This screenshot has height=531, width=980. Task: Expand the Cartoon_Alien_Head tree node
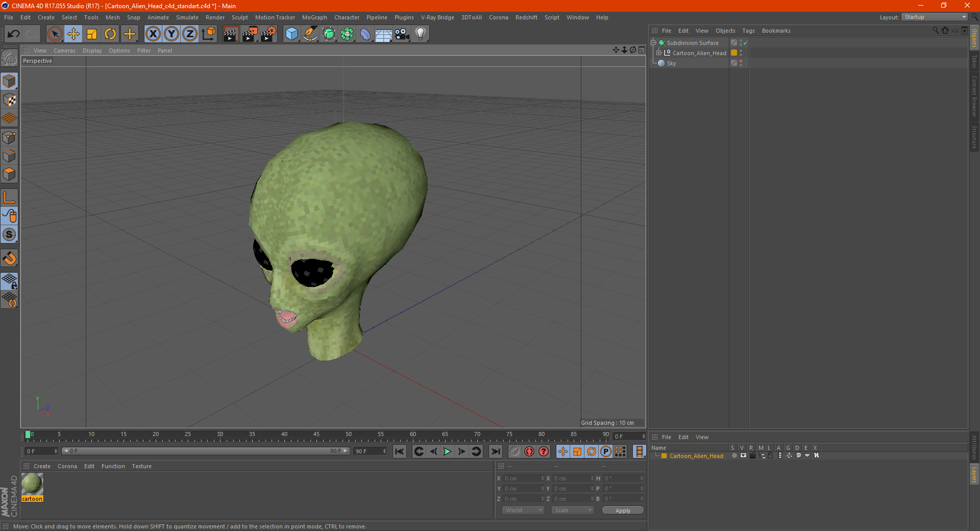[x=658, y=53]
